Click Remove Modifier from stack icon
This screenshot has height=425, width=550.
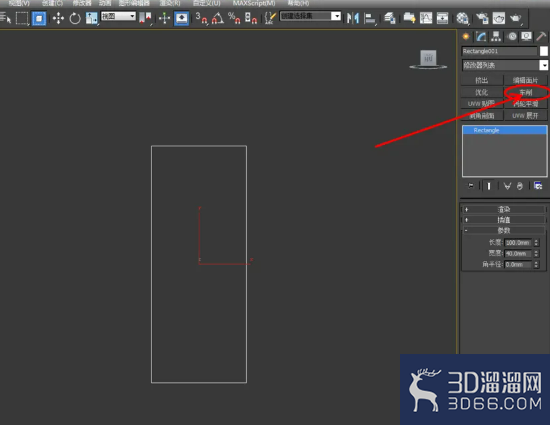pyautogui.click(x=520, y=186)
